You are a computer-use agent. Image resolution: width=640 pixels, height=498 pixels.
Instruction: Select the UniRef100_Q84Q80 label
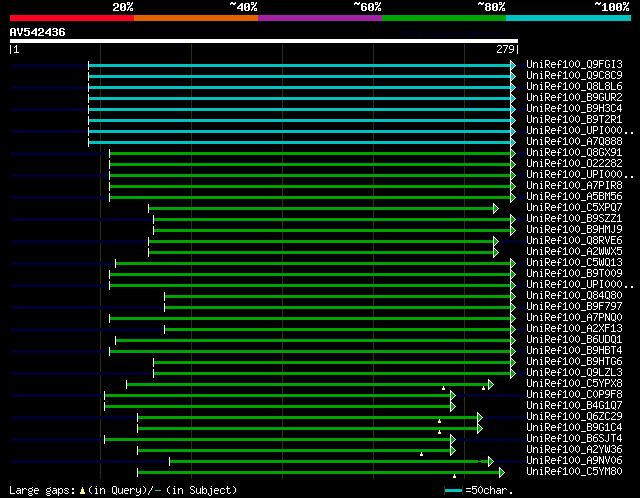click(574, 296)
